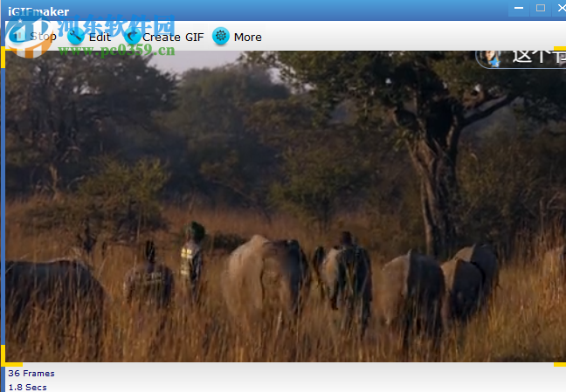
Task: Maximize the iGIFmaker window
Action: pos(541,8)
